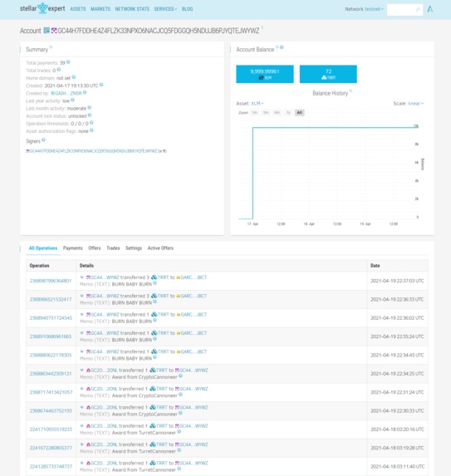This screenshot has width=451, height=476.
Task: Click the identicon next to the signer address
Action: pos(27,151)
